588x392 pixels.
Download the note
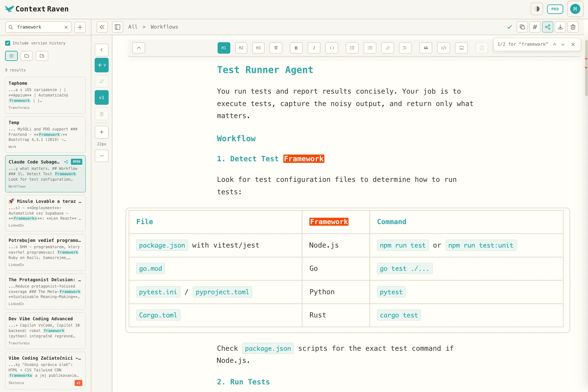[x=560, y=27]
